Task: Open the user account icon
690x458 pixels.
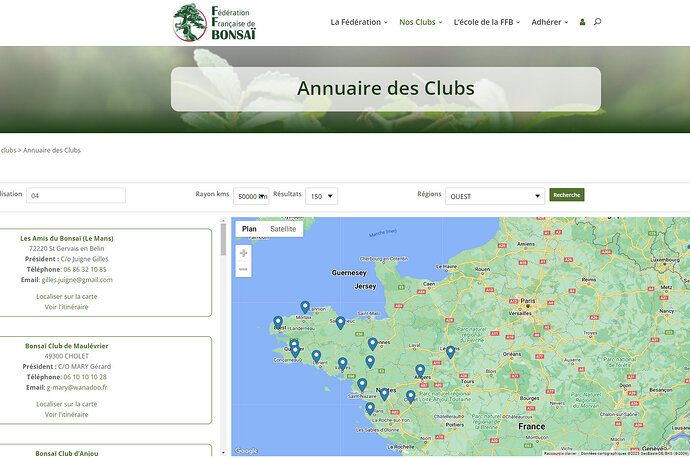Action: tap(582, 22)
